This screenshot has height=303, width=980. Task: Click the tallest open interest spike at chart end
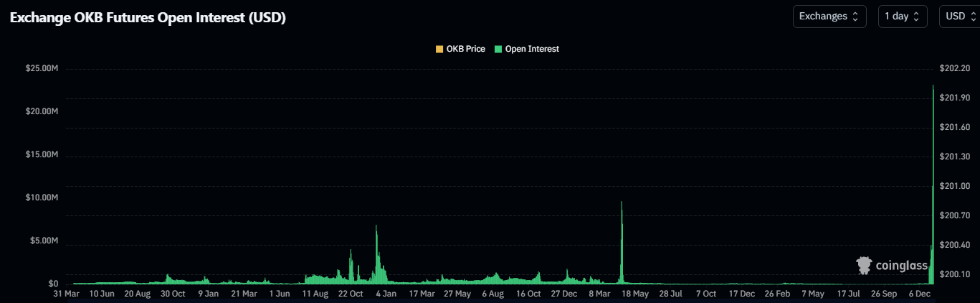(x=933, y=184)
